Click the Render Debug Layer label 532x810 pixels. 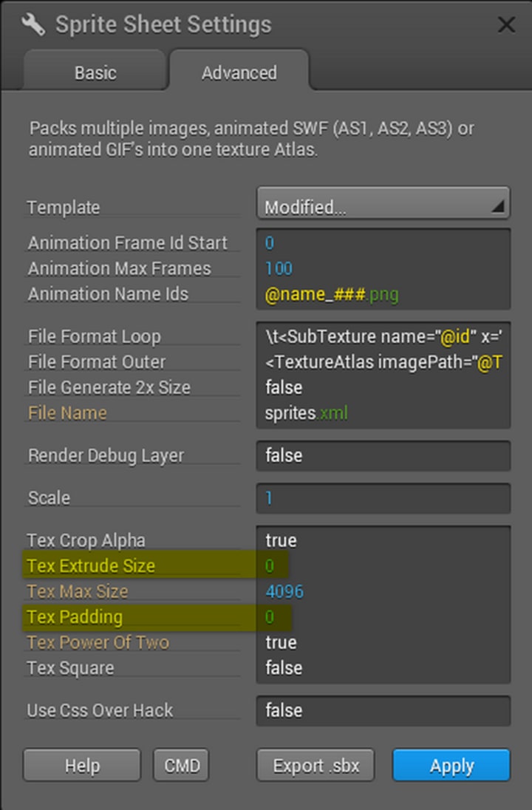click(x=106, y=455)
